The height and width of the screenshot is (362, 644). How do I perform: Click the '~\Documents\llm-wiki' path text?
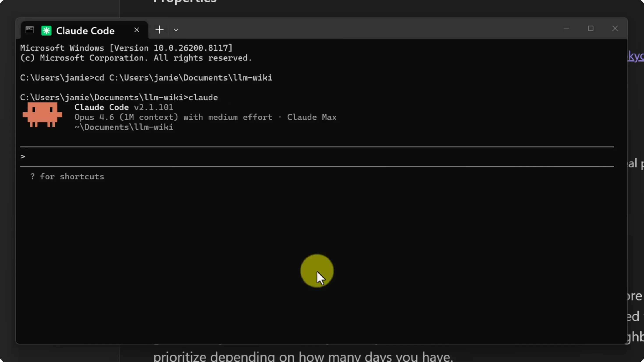coord(124,127)
